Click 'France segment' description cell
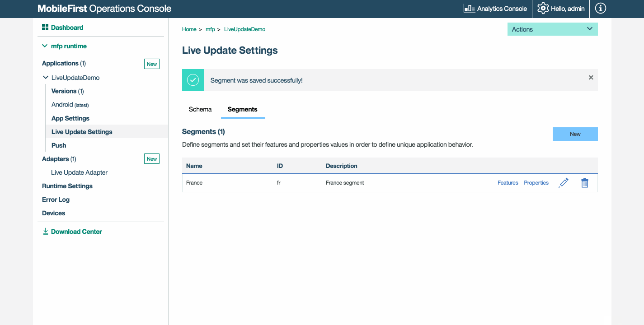Viewport: 644px width, 325px height. point(345,183)
